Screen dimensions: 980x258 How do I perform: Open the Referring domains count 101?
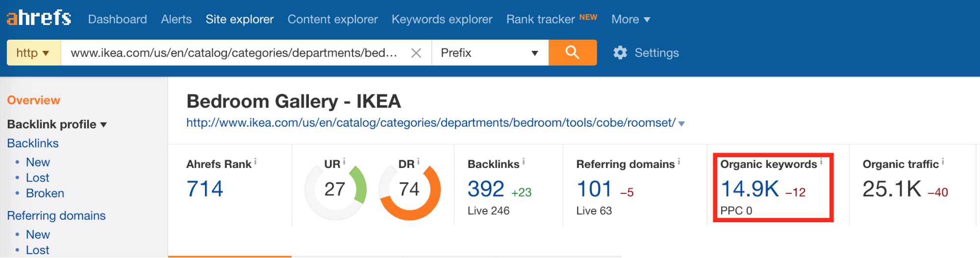pyautogui.click(x=594, y=189)
